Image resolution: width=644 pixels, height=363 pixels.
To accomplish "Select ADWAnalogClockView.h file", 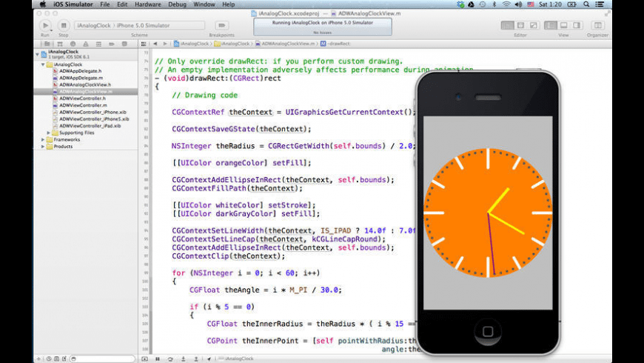I will (85, 84).
